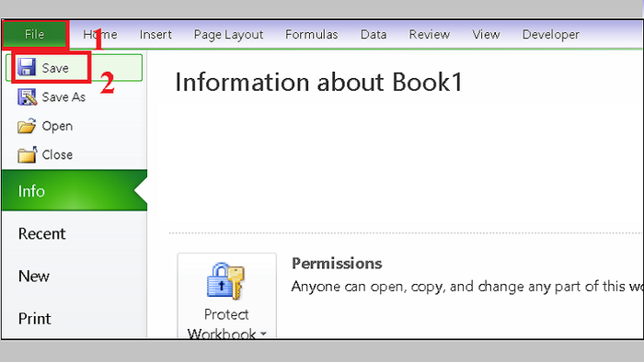This screenshot has height=362, width=644.
Task: Go to the Formulas tab
Action: 311,34
